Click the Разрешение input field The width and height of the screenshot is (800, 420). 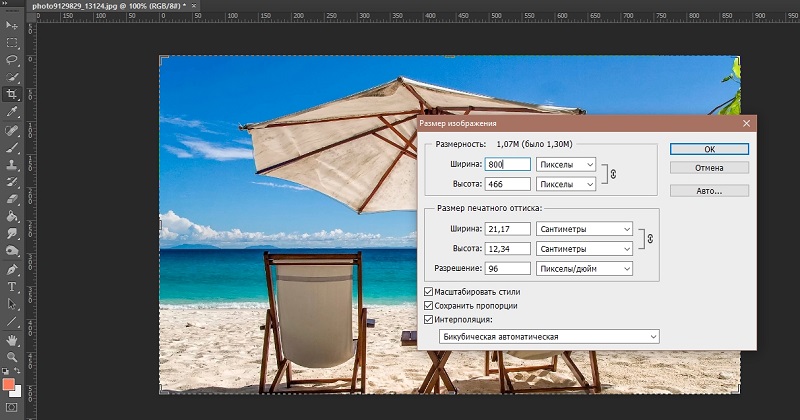(506, 269)
